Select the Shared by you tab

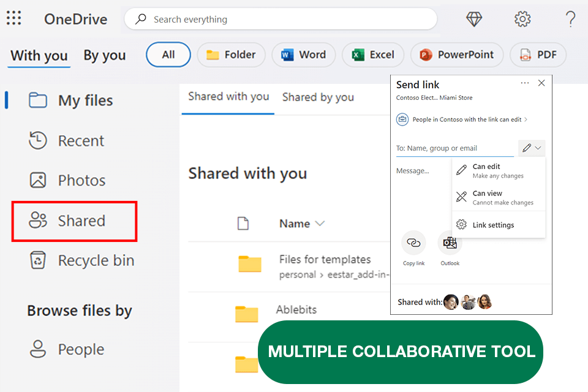[x=318, y=97]
